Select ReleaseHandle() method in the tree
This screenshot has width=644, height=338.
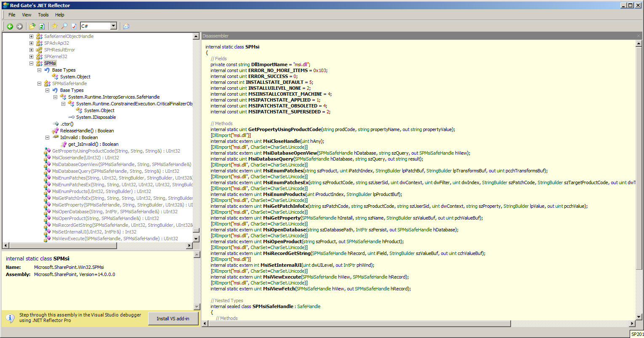click(87, 131)
